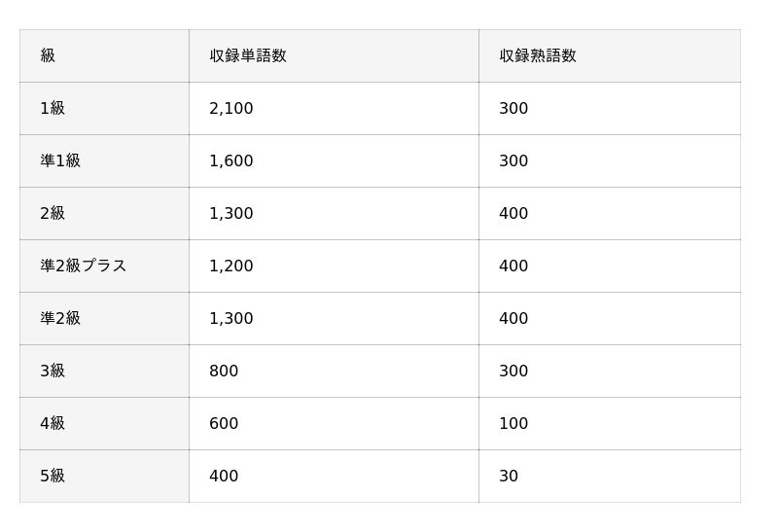Click the 4級 row label
This screenshot has width=778, height=532.
tap(53, 424)
